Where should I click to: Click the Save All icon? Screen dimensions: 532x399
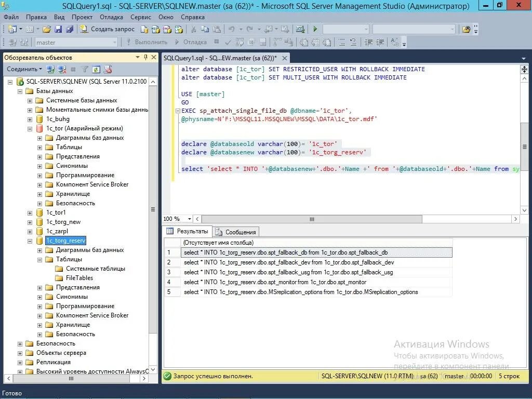pos(70,29)
